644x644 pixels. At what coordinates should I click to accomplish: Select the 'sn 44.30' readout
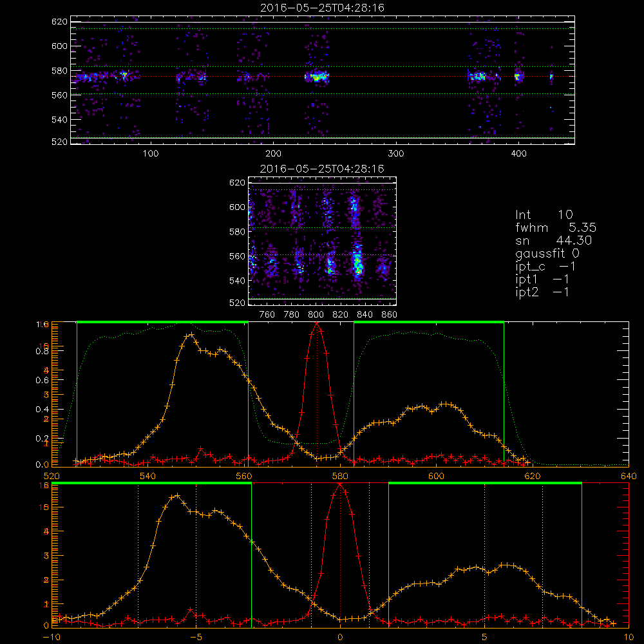[553, 240]
